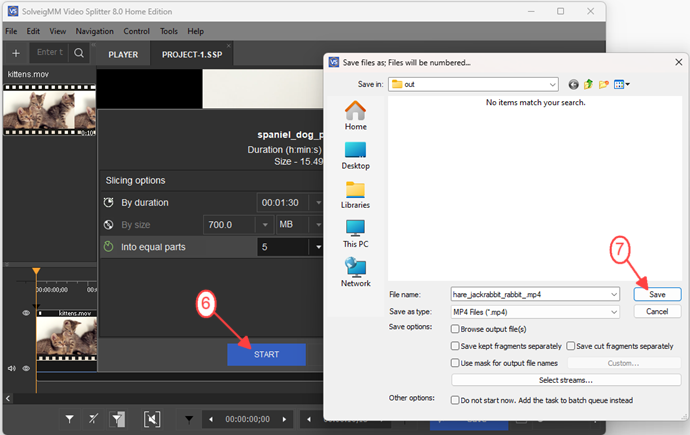Enable Save kept fragments separately
This screenshot has height=435, width=690.
tap(455, 346)
